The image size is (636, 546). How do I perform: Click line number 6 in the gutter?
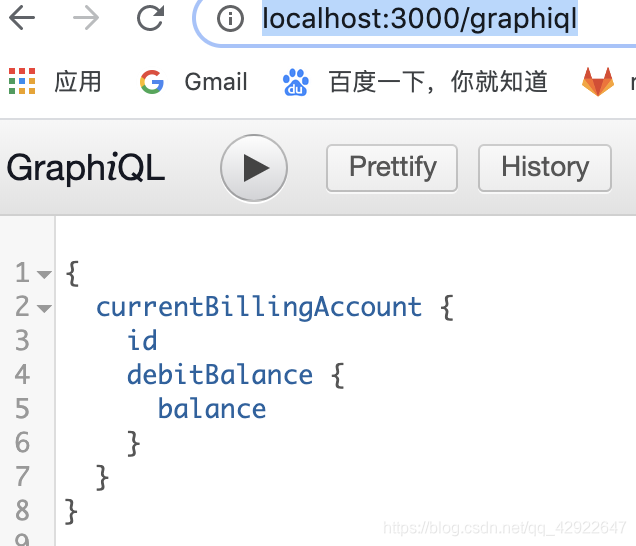pos(22,442)
